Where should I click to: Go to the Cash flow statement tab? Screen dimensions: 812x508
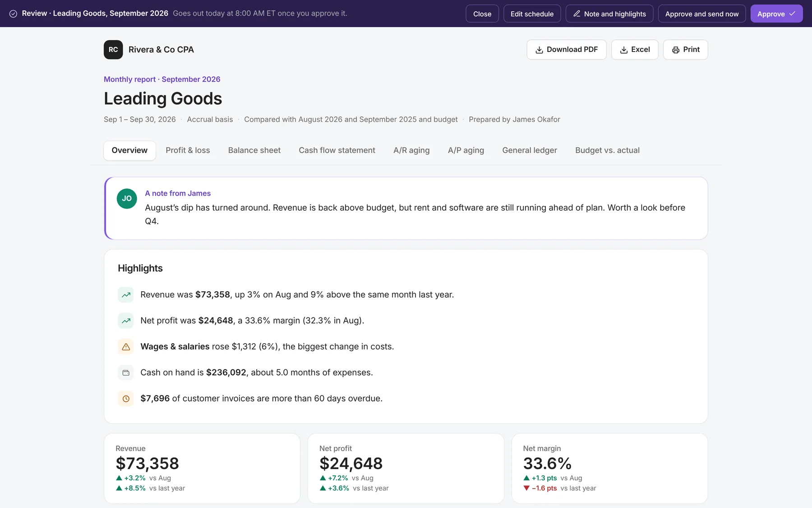(x=337, y=150)
